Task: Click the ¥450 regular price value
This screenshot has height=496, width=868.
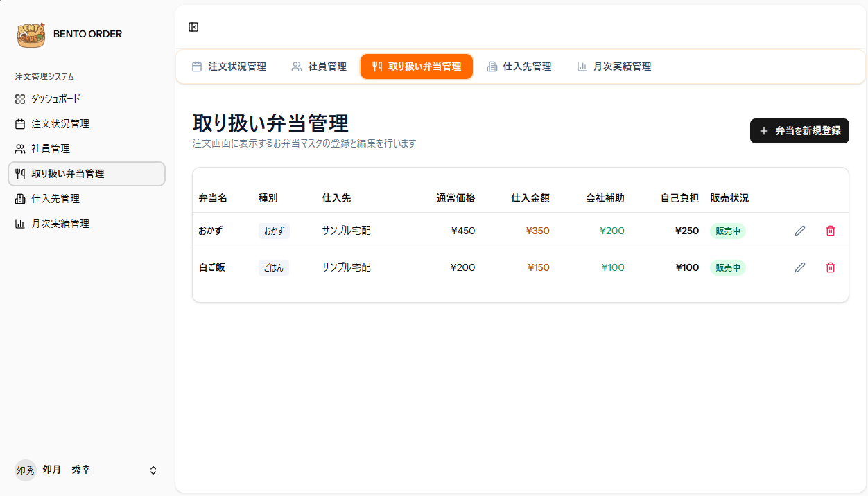Action: pyautogui.click(x=463, y=231)
